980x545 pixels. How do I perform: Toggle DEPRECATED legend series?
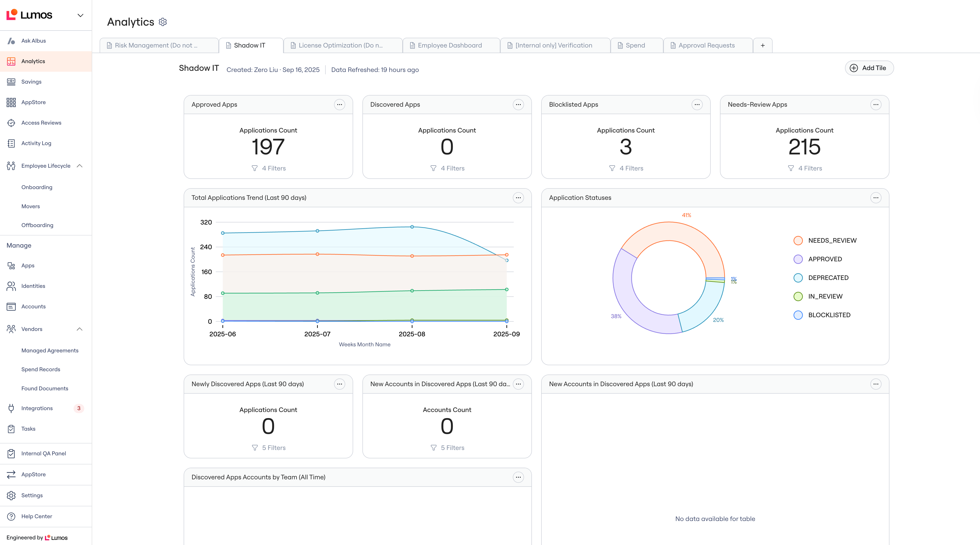[821, 278]
